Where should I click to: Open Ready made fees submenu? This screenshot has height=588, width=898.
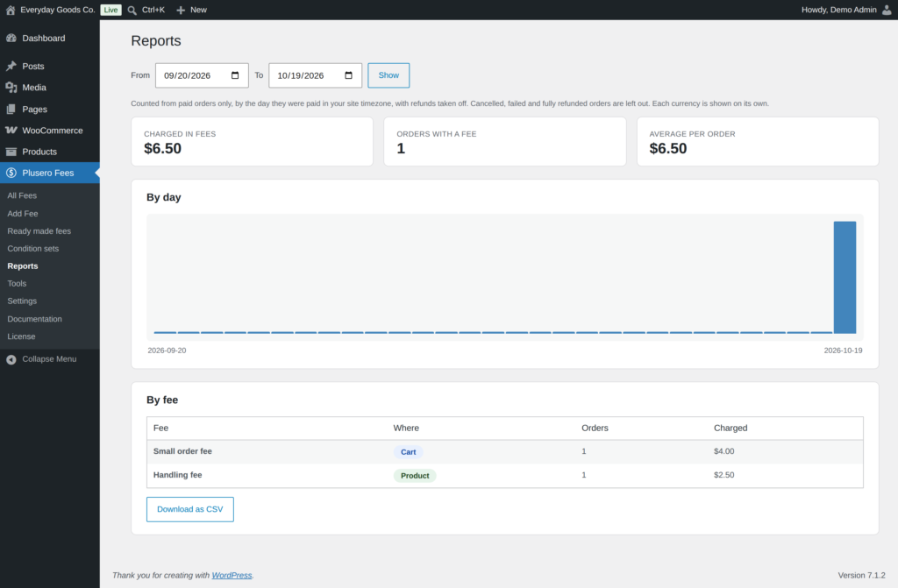pos(39,230)
